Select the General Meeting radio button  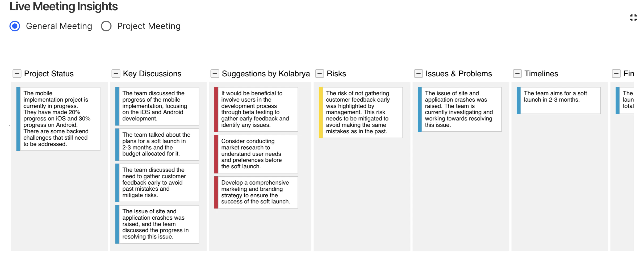pyautogui.click(x=15, y=26)
